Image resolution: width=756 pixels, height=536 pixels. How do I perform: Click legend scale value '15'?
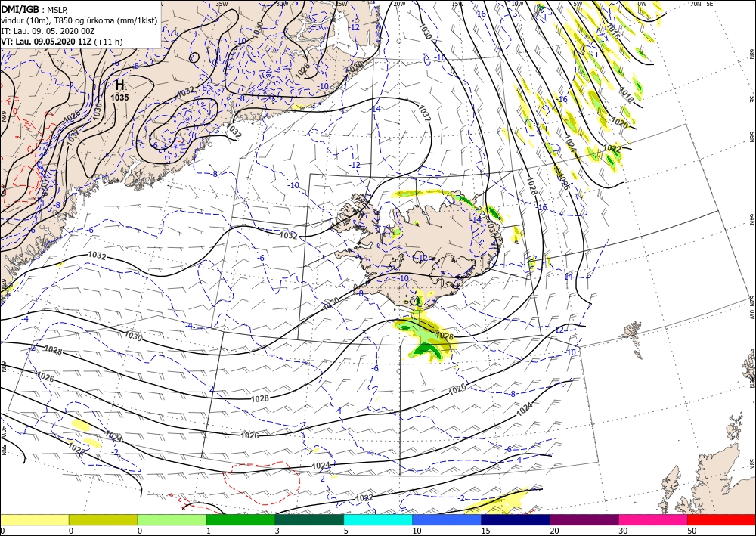click(x=485, y=531)
